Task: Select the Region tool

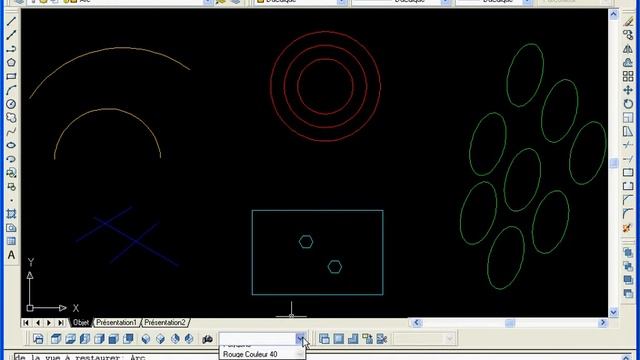Action: tap(11, 228)
